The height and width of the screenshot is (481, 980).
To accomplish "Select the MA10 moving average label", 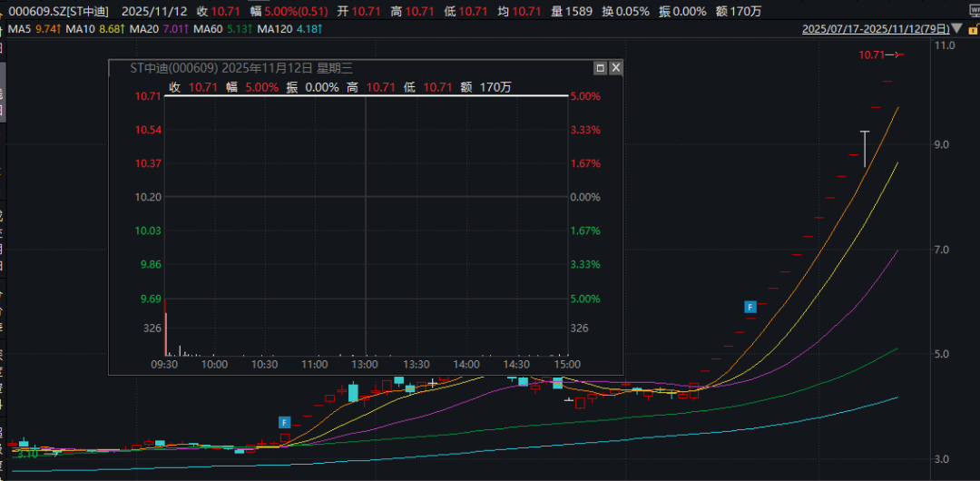I will (88, 29).
